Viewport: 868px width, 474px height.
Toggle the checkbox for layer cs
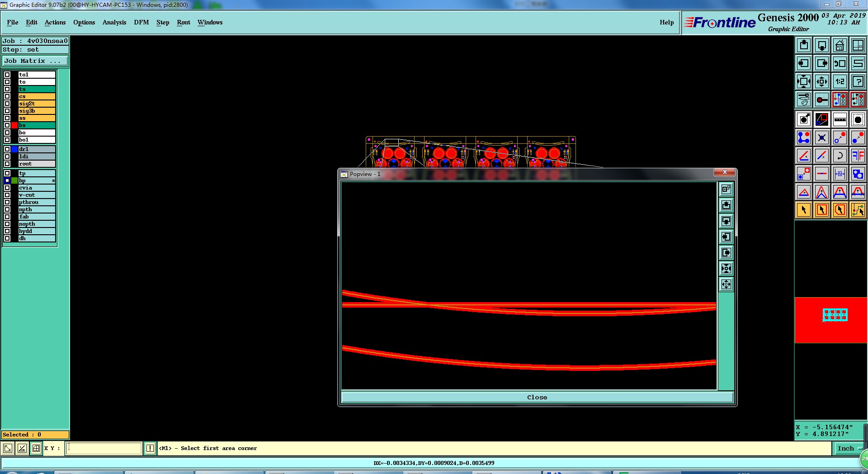[7, 96]
